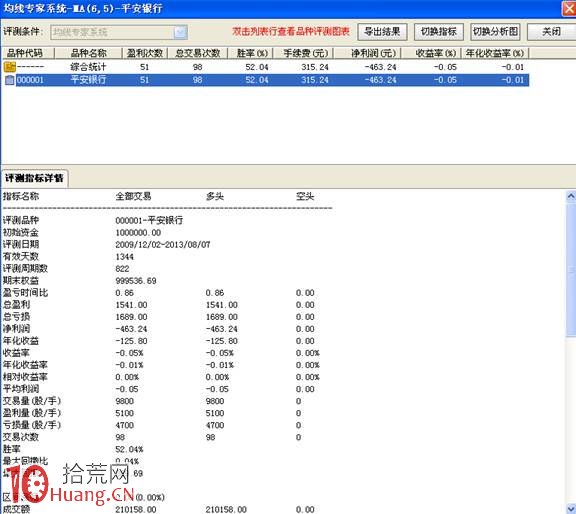Click the 净利润(元) column header
Screen dimensions: 576x514
coord(367,53)
